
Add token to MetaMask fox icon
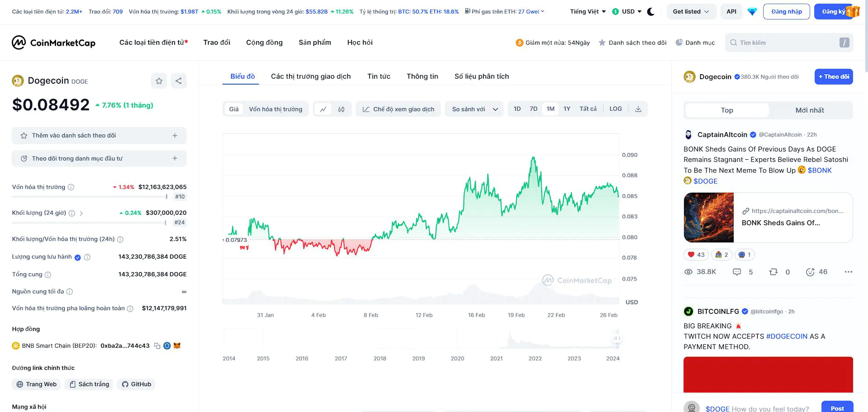pos(177,346)
